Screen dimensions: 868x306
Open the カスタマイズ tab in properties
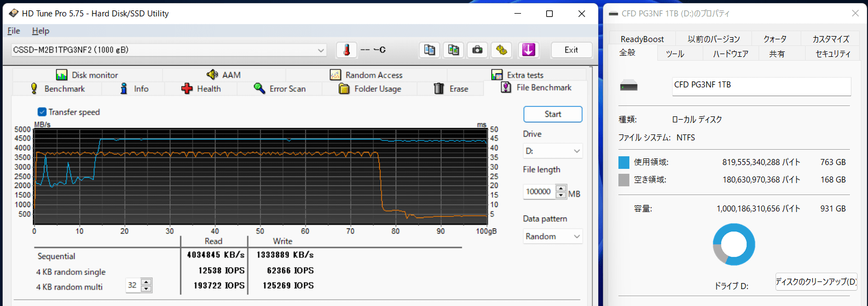[831, 39]
